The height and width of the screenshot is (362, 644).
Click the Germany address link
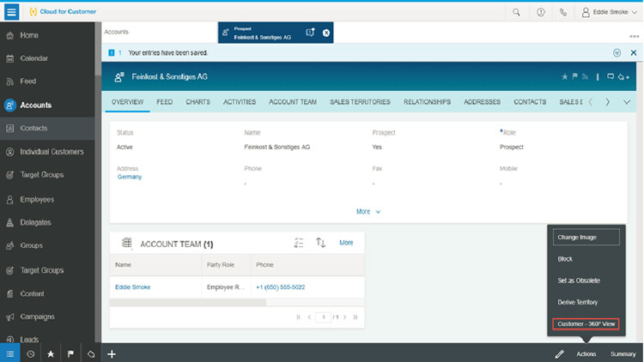(x=130, y=177)
